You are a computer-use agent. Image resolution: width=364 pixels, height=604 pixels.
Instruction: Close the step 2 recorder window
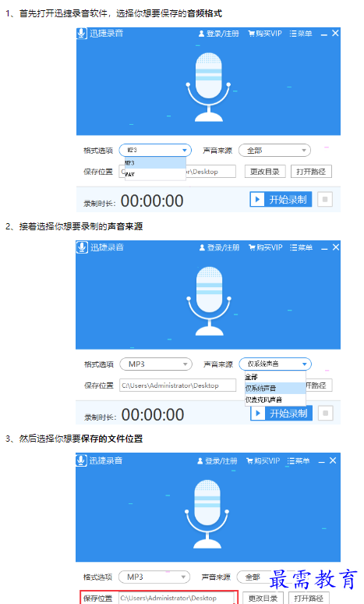point(336,247)
